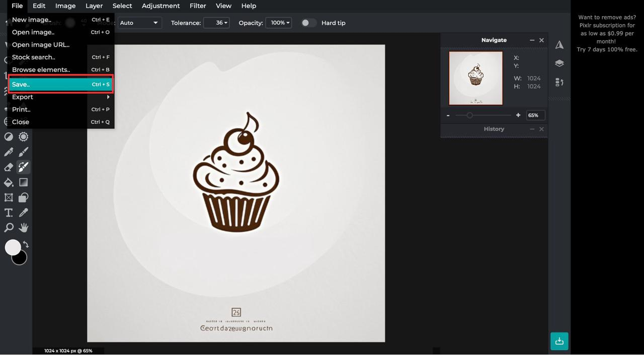Image resolution: width=644 pixels, height=362 pixels.
Task: Select the Pencil tool
Action: coord(9,152)
